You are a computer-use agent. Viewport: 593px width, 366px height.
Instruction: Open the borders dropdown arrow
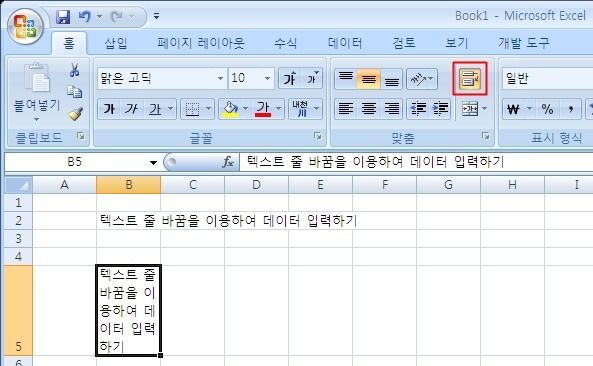208,109
